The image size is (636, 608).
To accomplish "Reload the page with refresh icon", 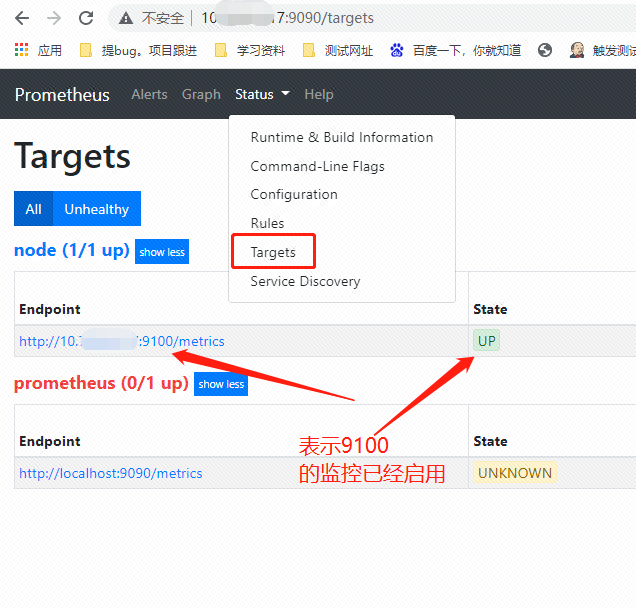I will click(86, 18).
